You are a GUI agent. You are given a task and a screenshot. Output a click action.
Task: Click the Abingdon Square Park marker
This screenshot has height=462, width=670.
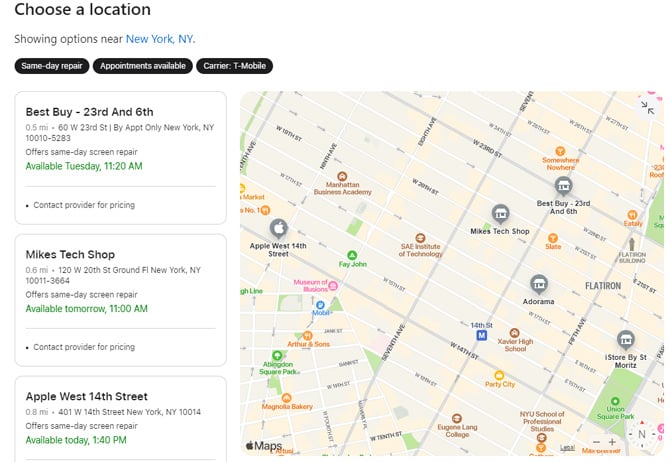[277, 355]
